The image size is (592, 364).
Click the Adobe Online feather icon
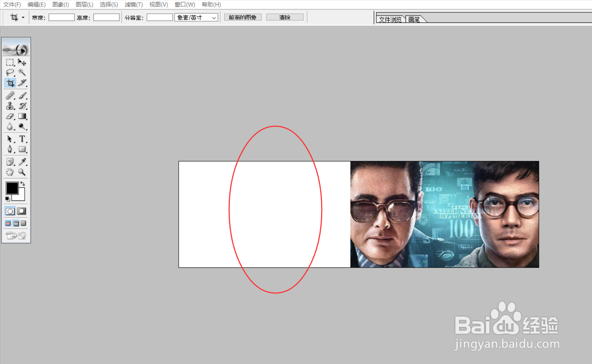(16, 49)
